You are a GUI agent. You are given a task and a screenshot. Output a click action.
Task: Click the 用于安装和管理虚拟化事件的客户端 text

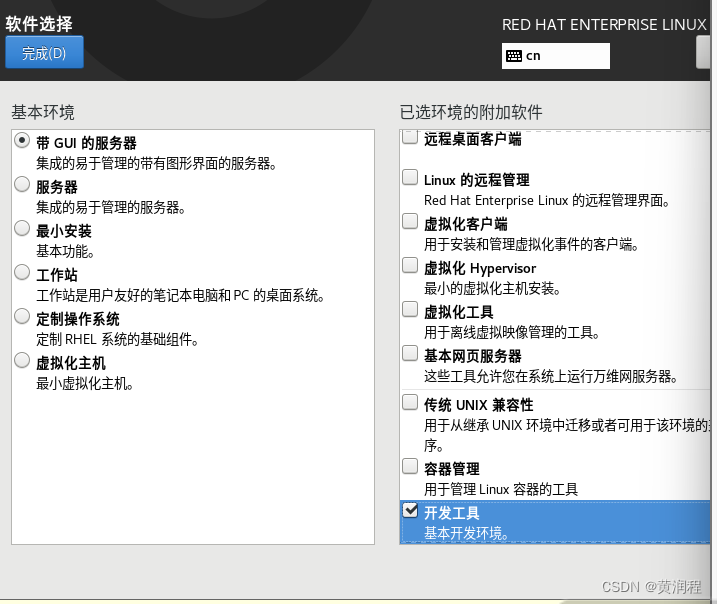coord(531,244)
